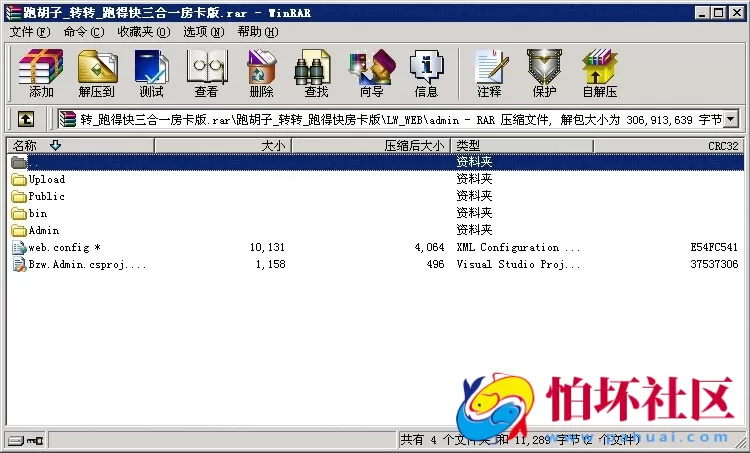Click packed size 496
The height and width of the screenshot is (453, 750).
coord(435,265)
